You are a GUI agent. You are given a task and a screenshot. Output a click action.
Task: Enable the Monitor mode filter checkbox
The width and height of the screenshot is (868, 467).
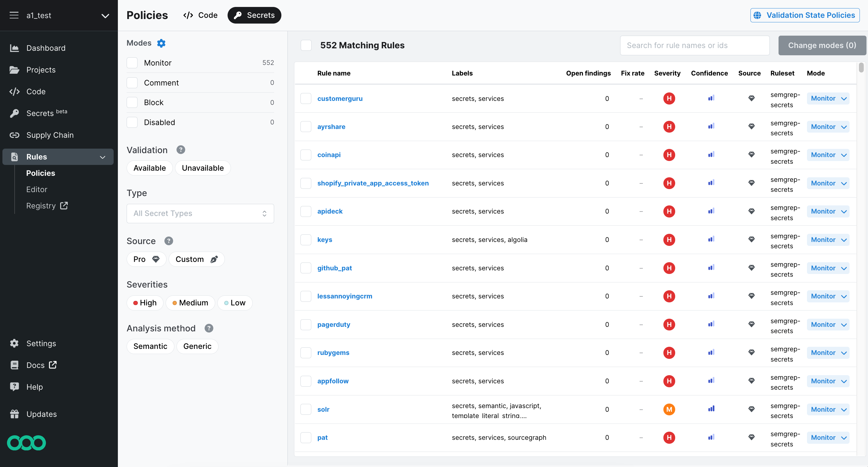(132, 63)
